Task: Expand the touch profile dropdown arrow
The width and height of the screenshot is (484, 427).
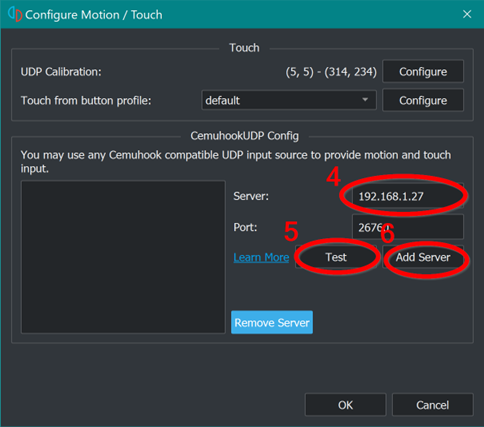Action: pyautogui.click(x=365, y=100)
